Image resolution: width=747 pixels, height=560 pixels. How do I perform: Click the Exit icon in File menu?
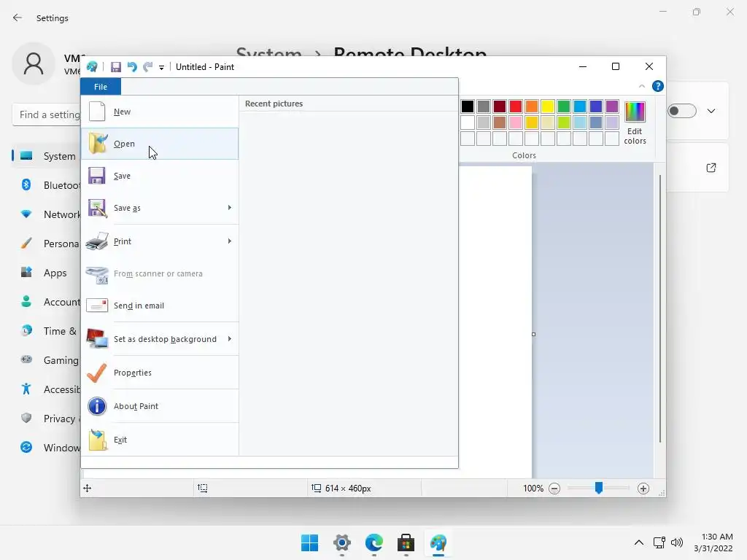(98, 440)
